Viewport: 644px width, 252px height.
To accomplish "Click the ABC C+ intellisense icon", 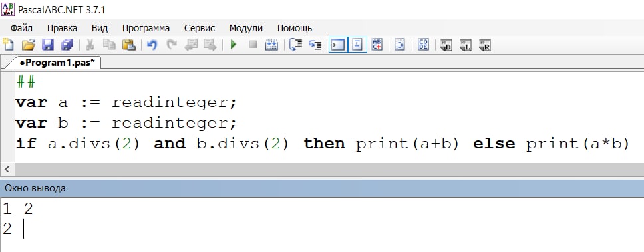I will pos(377,45).
